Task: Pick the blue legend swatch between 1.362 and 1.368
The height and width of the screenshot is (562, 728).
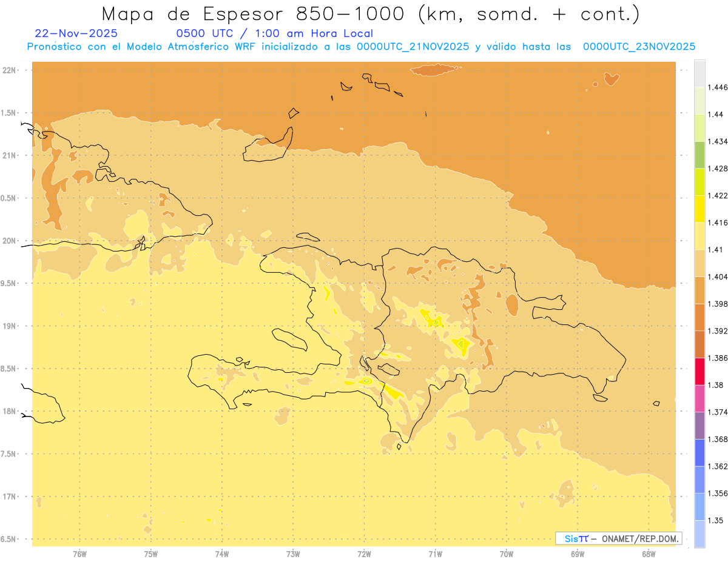Action: tap(699, 453)
